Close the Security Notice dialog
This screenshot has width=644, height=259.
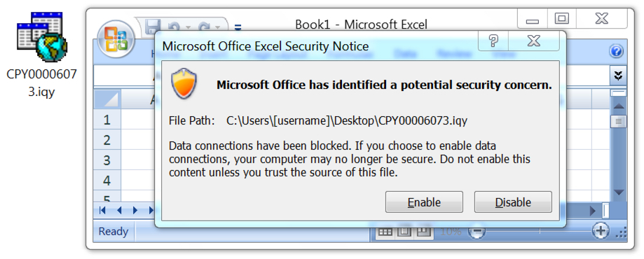[533, 41]
